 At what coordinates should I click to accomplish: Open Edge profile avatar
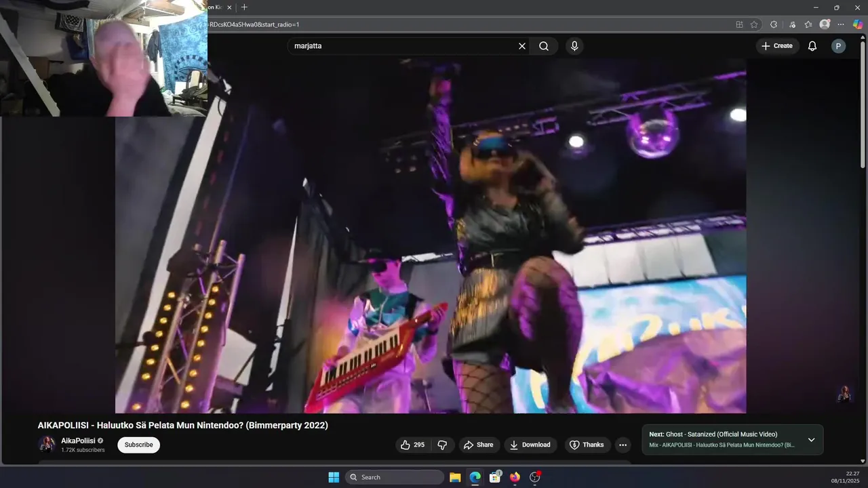click(825, 24)
